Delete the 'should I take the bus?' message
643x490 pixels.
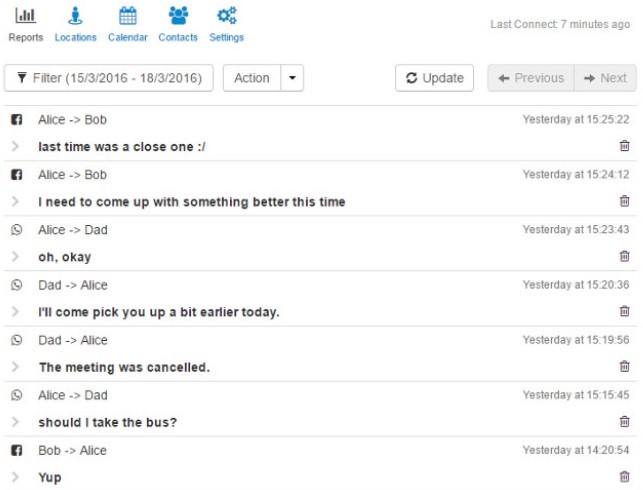[x=624, y=421]
